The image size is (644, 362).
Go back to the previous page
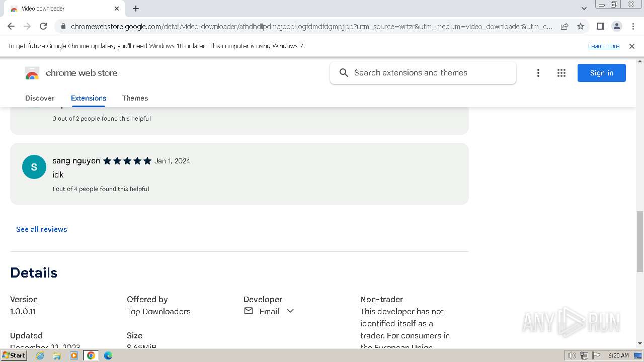pos(11,26)
